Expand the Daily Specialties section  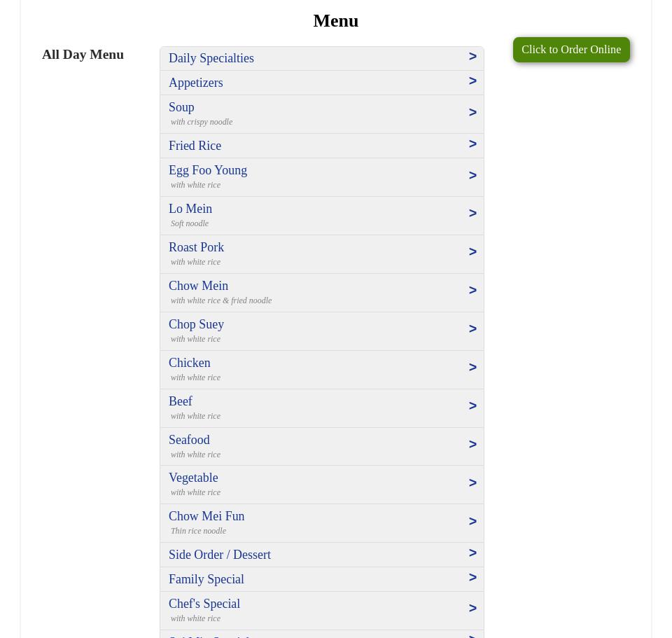pyautogui.click(x=322, y=58)
